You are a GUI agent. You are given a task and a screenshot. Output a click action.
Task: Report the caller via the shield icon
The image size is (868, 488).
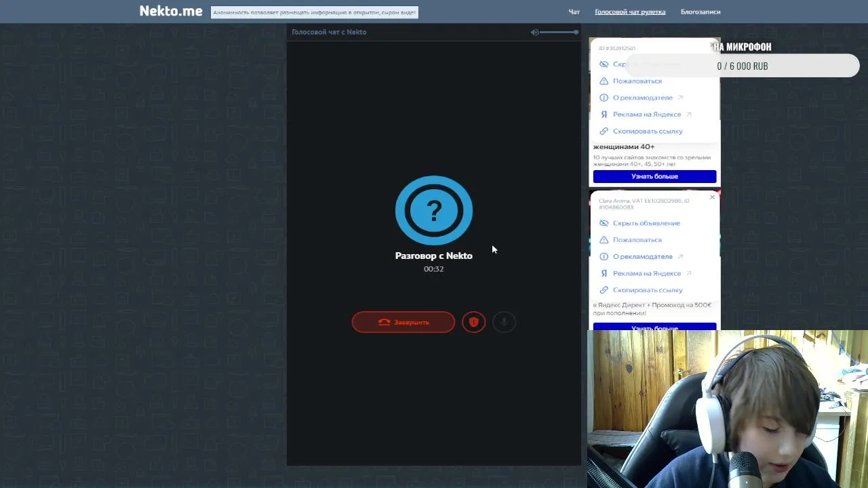[474, 322]
